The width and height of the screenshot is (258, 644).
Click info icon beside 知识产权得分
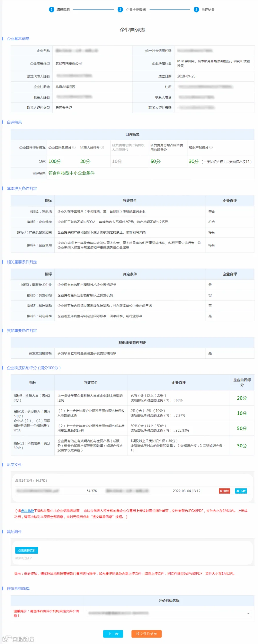click(x=211, y=148)
